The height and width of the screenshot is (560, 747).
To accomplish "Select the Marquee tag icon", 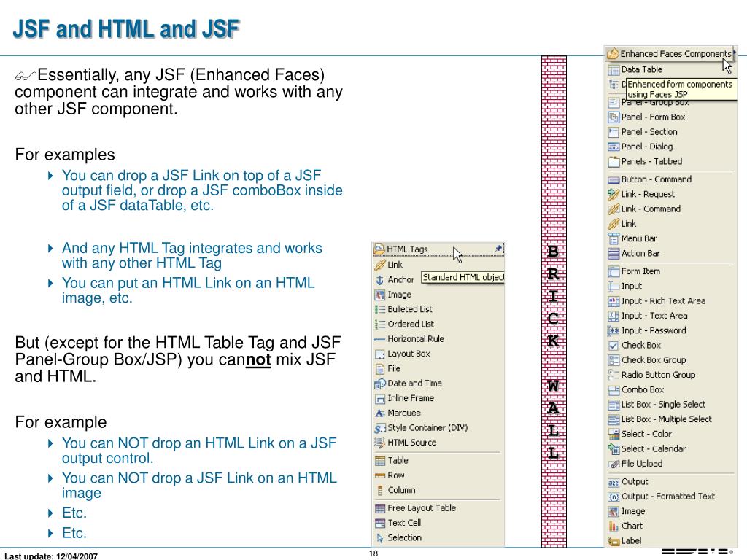I will 379,413.
